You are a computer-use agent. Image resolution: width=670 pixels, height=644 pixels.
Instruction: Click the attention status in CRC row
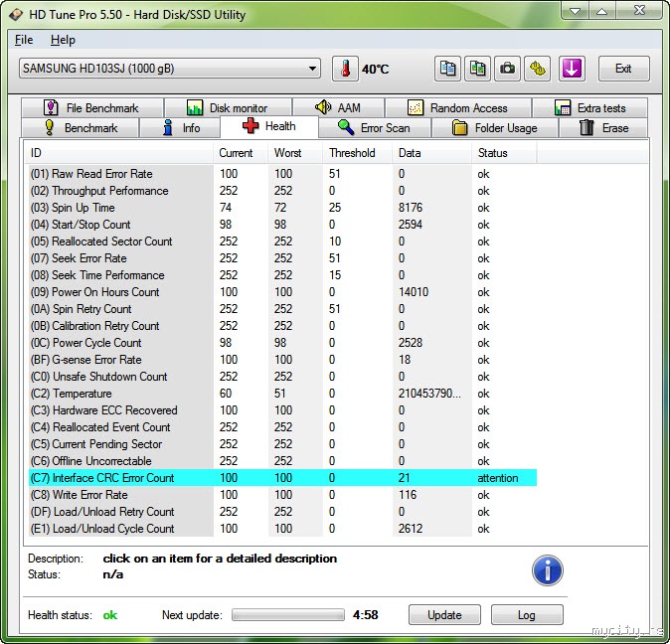pyautogui.click(x=498, y=478)
